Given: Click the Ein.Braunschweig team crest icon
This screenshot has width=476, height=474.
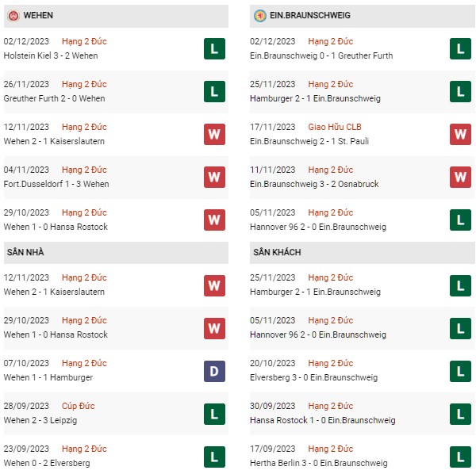Looking at the screenshot, I should click(260, 16).
